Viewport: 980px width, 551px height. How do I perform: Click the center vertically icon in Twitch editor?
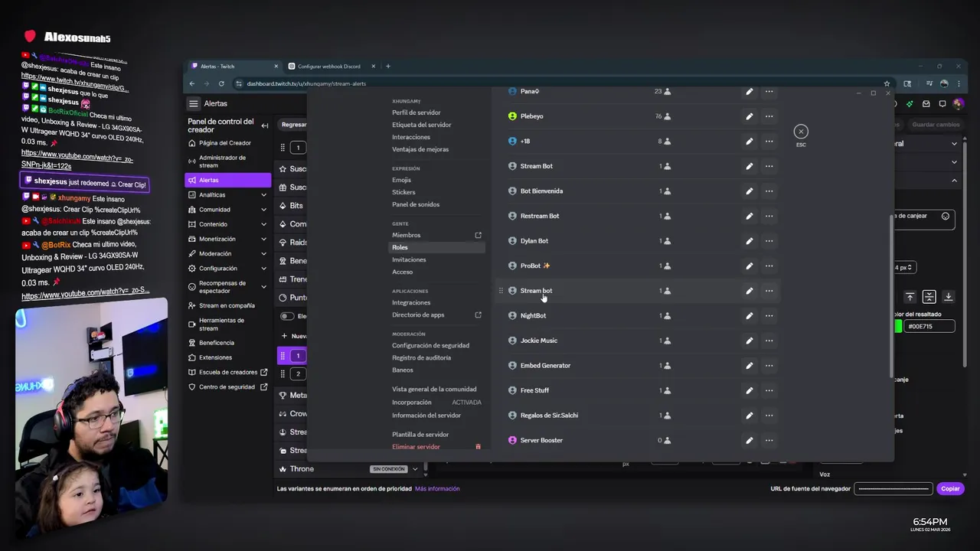point(929,297)
